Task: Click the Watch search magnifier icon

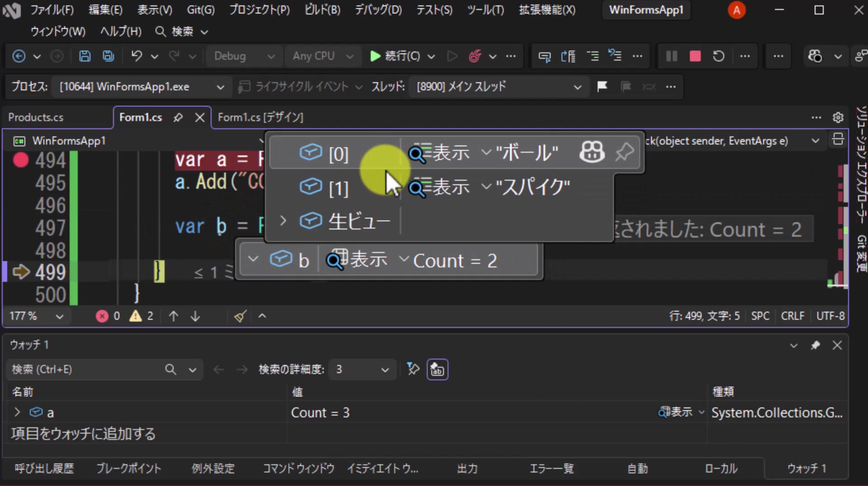Action: point(170,369)
